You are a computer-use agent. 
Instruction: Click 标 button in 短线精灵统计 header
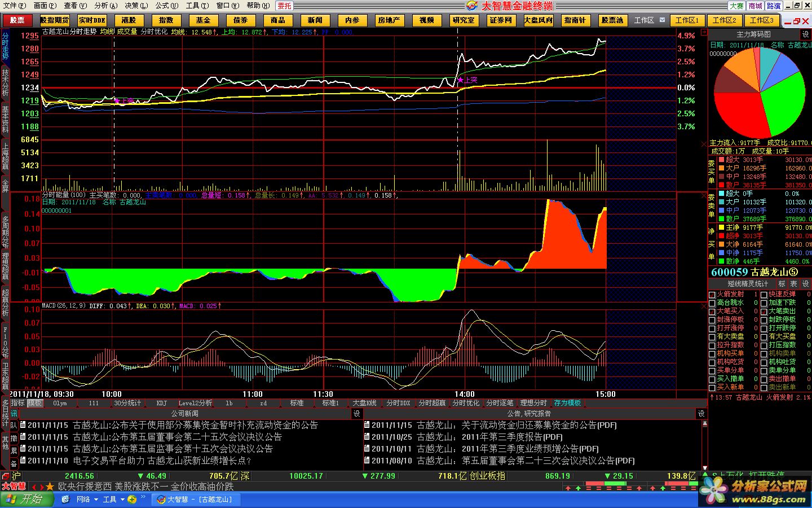(x=782, y=284)
